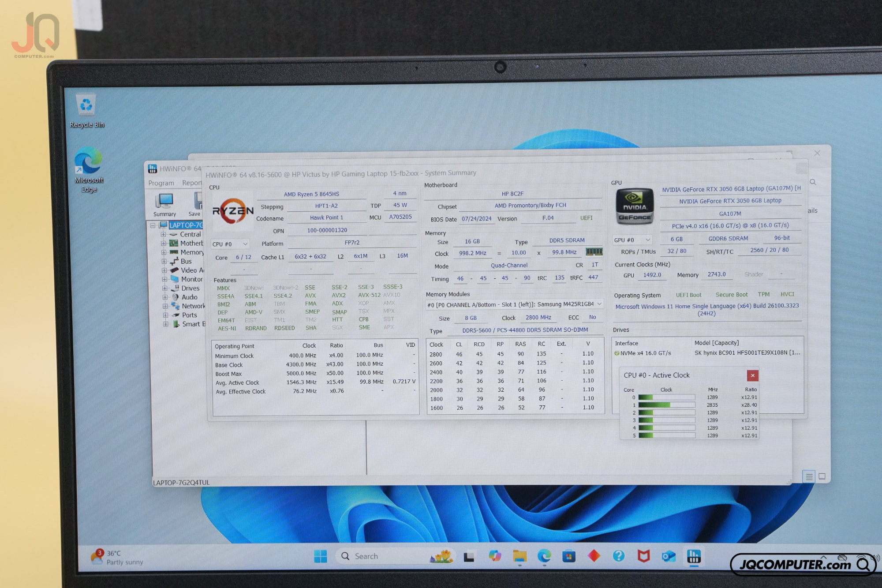Open the Summary toolbar icon in HWiNFO
The width and height of the screenshot is (882, 588).
pyautogui.click(x=164, y=205)
